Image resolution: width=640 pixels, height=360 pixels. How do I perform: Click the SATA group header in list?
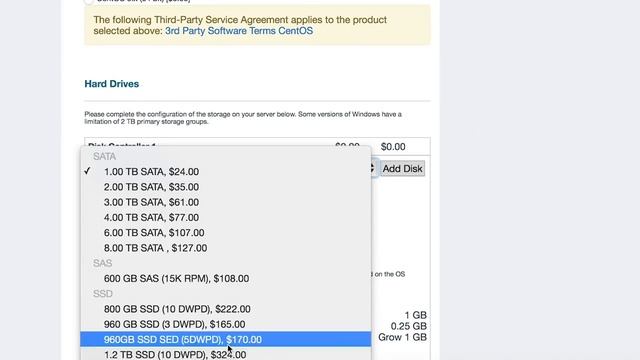[x=104, y=157]
